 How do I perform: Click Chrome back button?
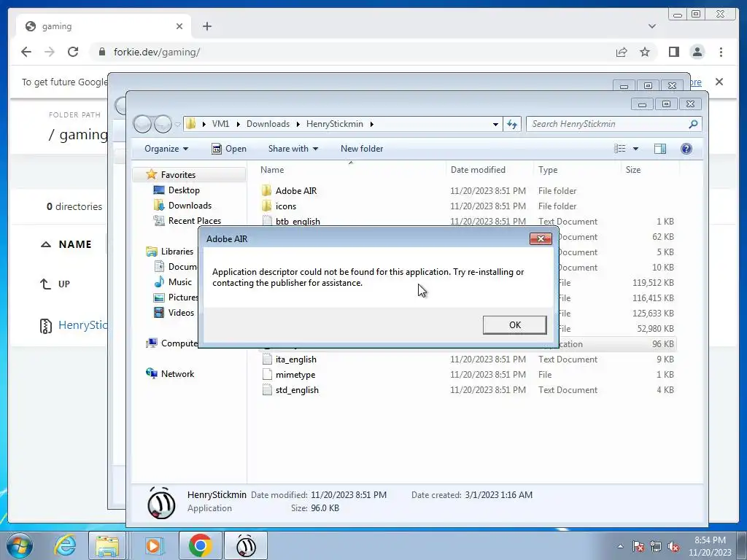26,52
